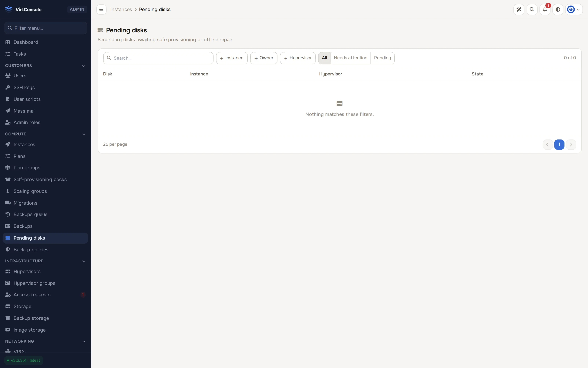Open Migrations page
The width and height of the screenshot is (588, 368).
[x=45, y=203]
